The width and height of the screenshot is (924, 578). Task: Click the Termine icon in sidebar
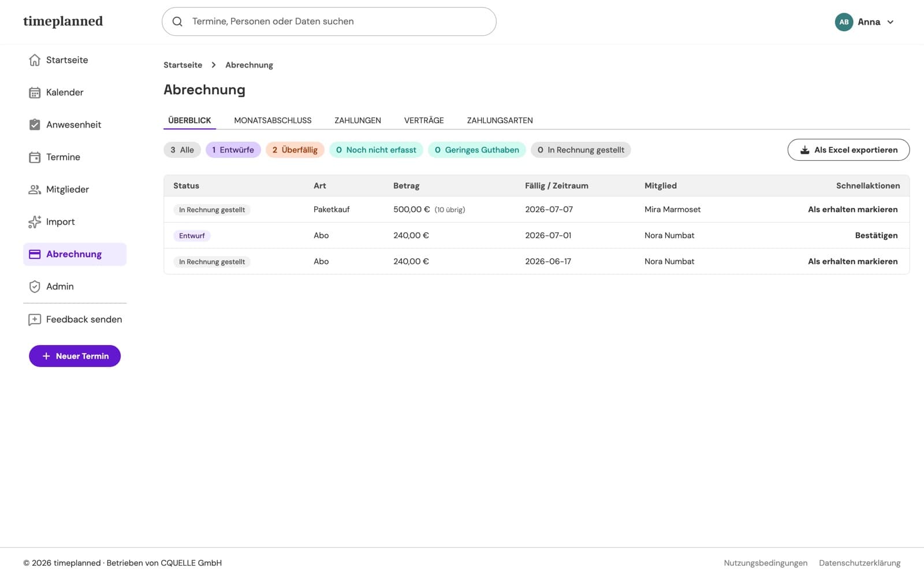tap(35, 157)
